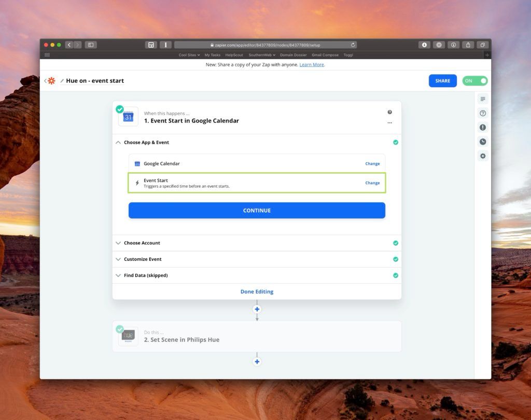Viewport: 531px width, 420px height.
Task: Collapse the Choose App & Event section
Action: coord(118,142)
